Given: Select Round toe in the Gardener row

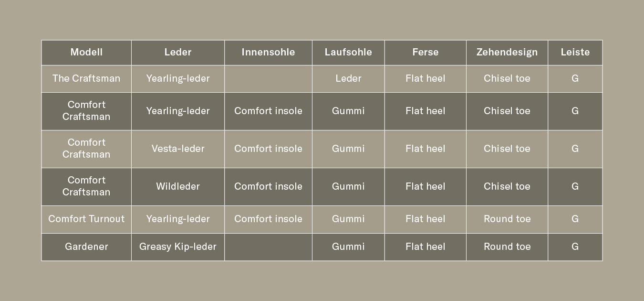Looking at the screenshot, I should [507, 247].
